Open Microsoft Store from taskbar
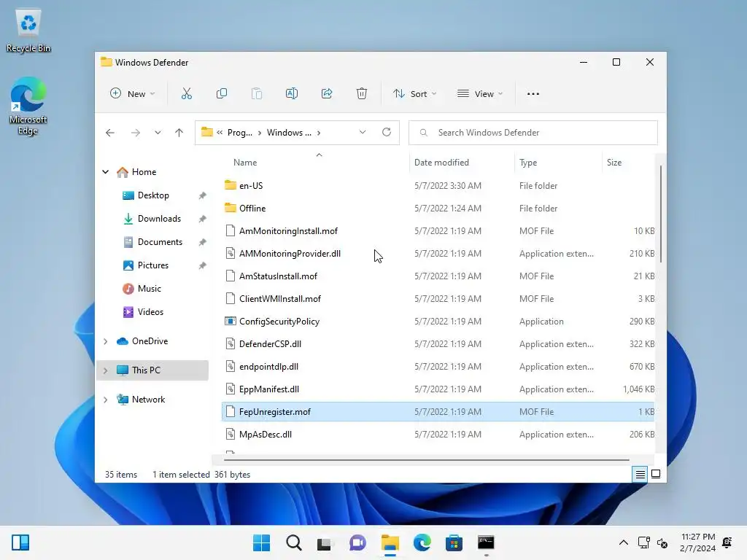This screenshot has width=747, height=560. pyautogui.click(x=454, y=542)
